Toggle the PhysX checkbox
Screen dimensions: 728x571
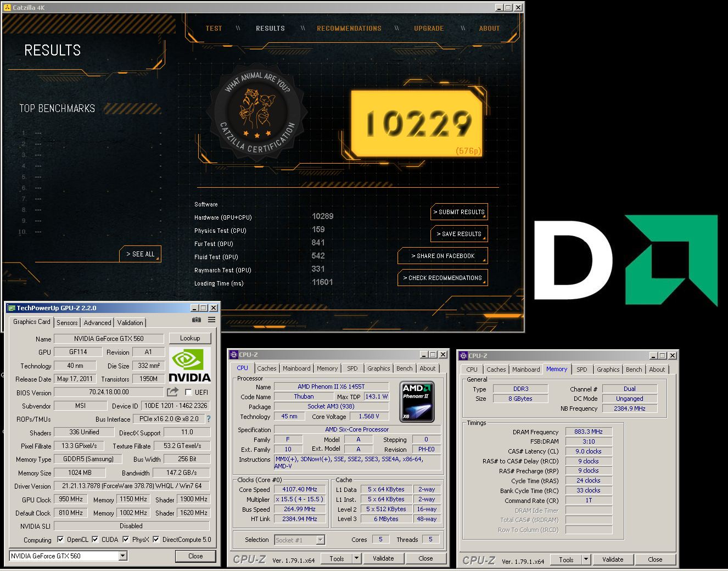126,539
